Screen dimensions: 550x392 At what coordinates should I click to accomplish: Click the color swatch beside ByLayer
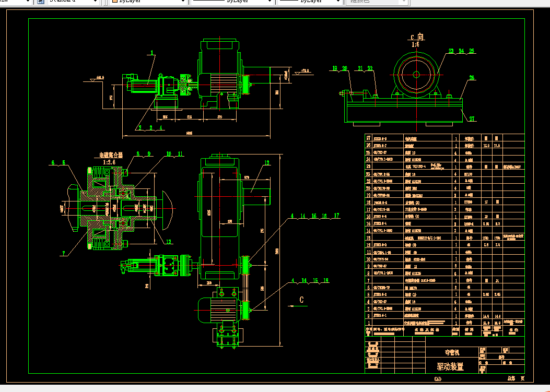[x=115, y=1]
